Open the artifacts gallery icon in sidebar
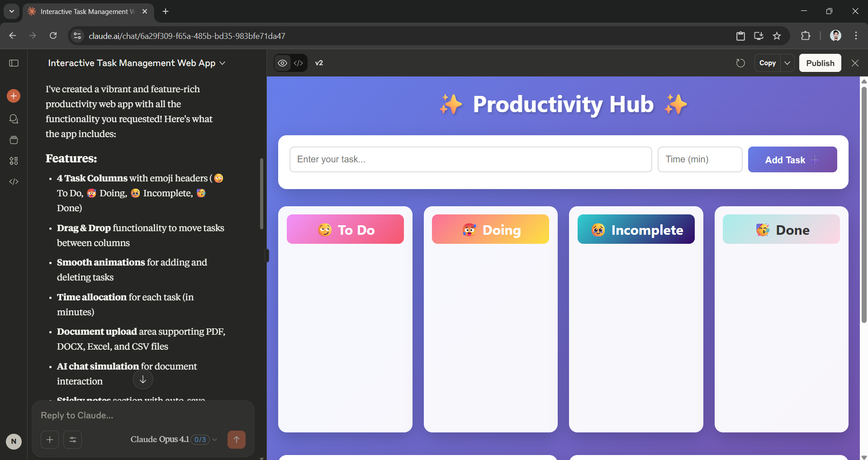The width and height of the screenshot is (868, 460). pyautogui.click(x=14, y=161)
